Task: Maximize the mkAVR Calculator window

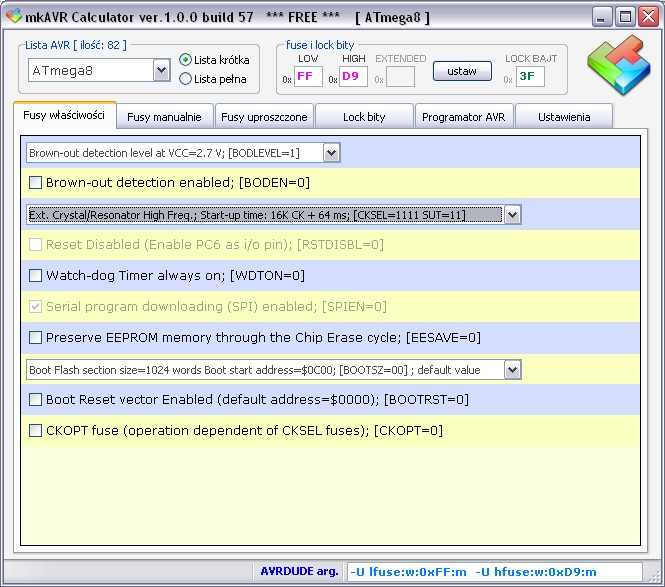Action: [x=625, y=17]
